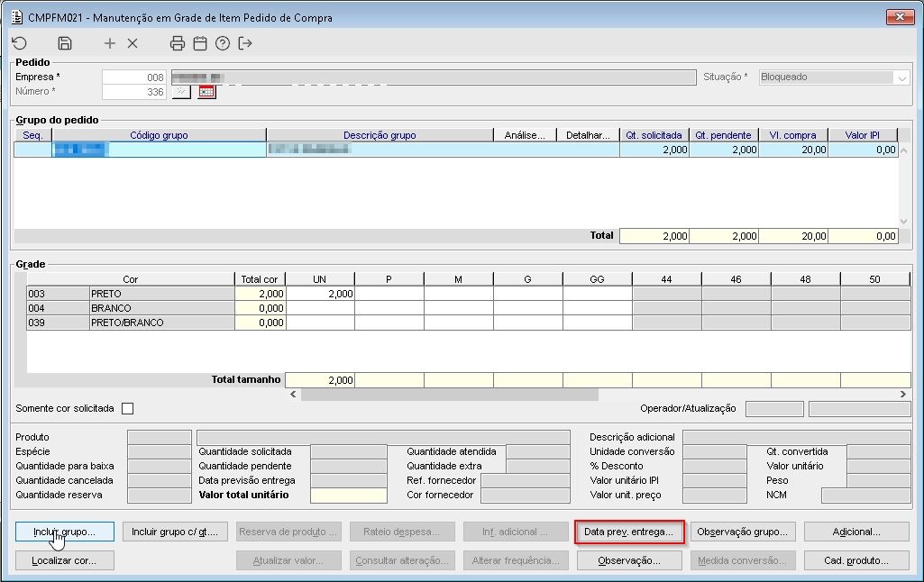This screenshot has height=582, width=924.
Task: Click the Observação button
Action: click(628, 560)
